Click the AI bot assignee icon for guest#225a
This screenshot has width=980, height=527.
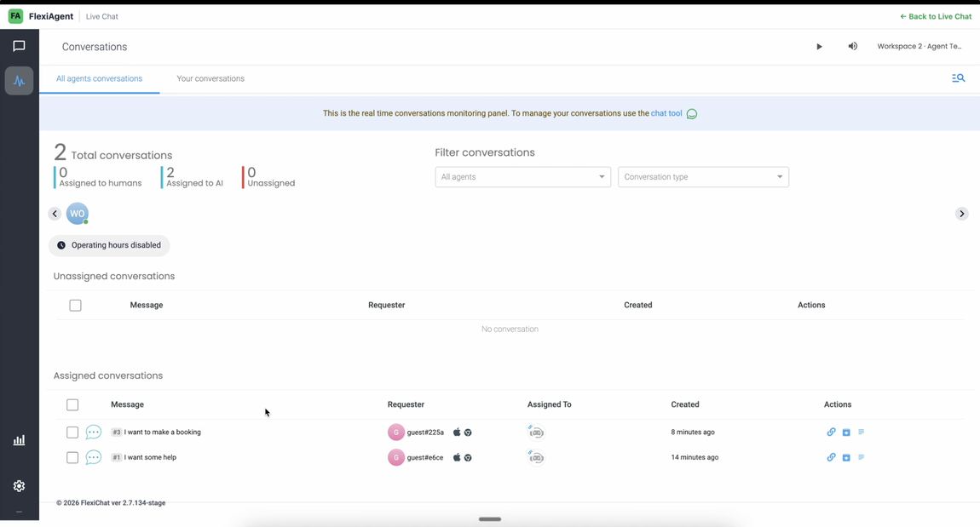point(536,432)
